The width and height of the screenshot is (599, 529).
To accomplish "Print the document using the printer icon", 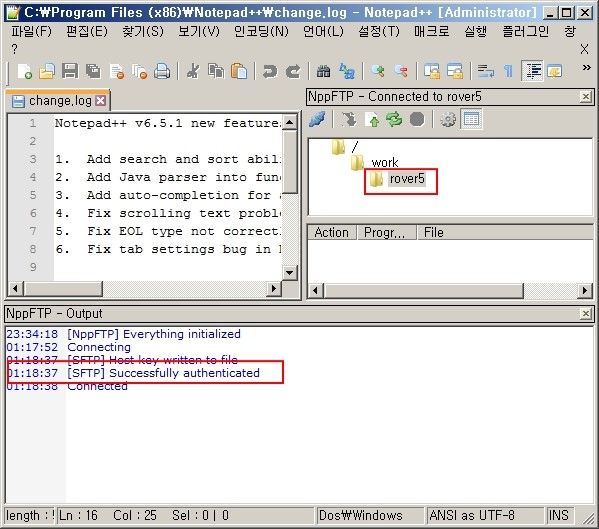I will [162, 71].
